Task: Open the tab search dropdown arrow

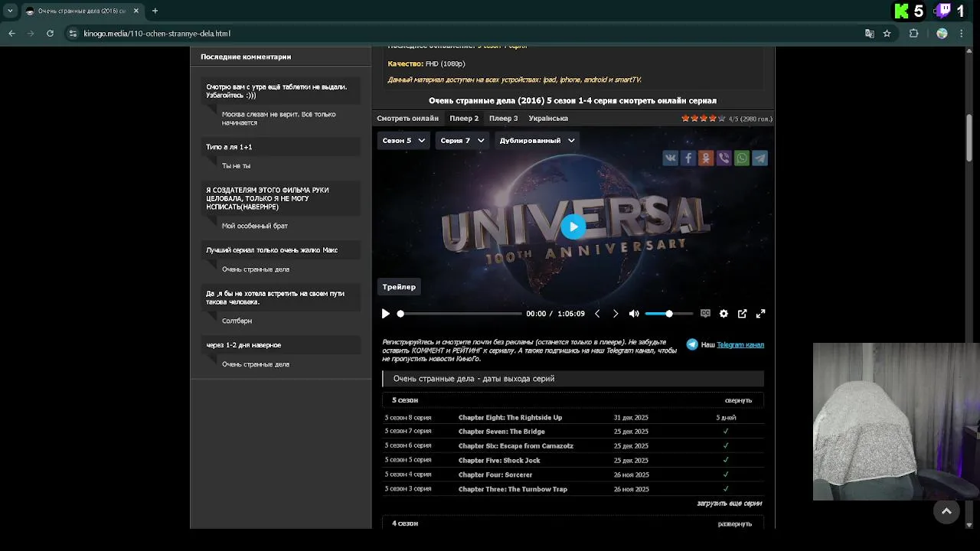Action: coord(10,11)
